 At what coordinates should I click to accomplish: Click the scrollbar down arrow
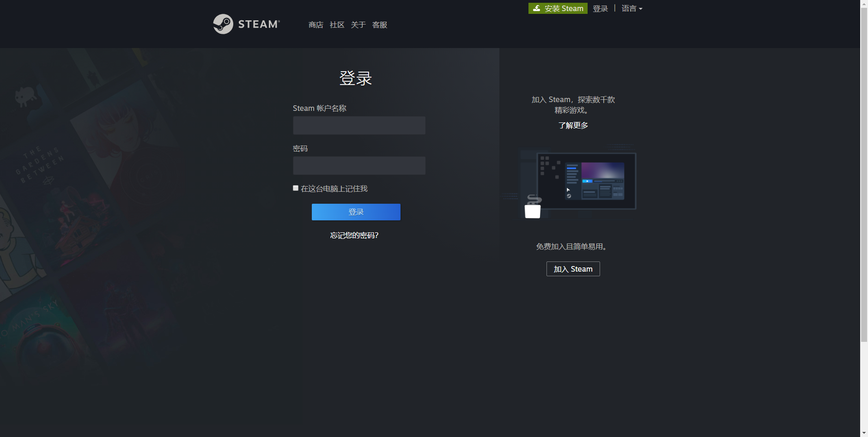(x=864, y=433)
